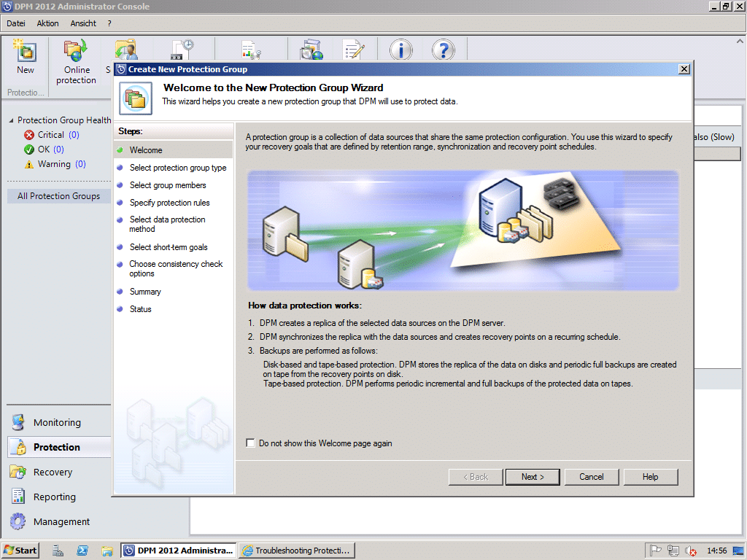Collapse the ribbon with the top-right chevron
This screenshot has height=560, width=747.
[740, 42]
